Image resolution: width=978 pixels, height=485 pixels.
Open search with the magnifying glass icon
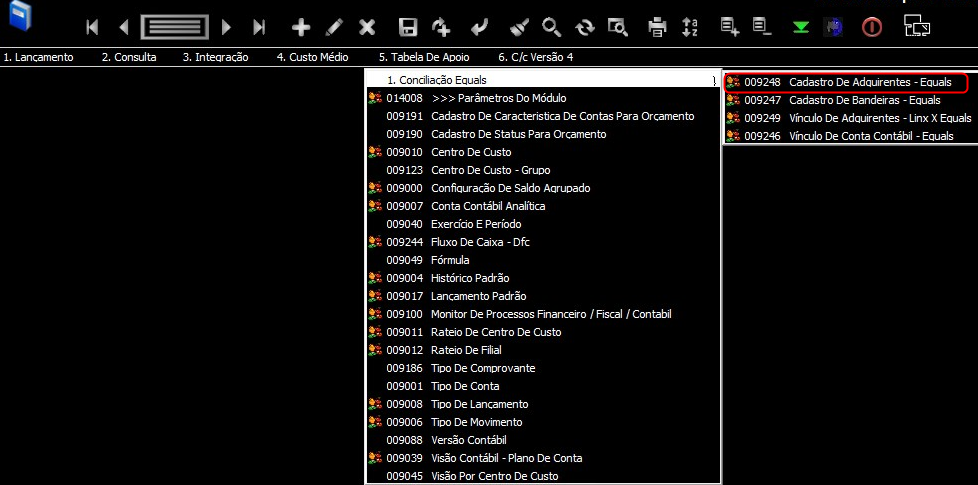551,27
